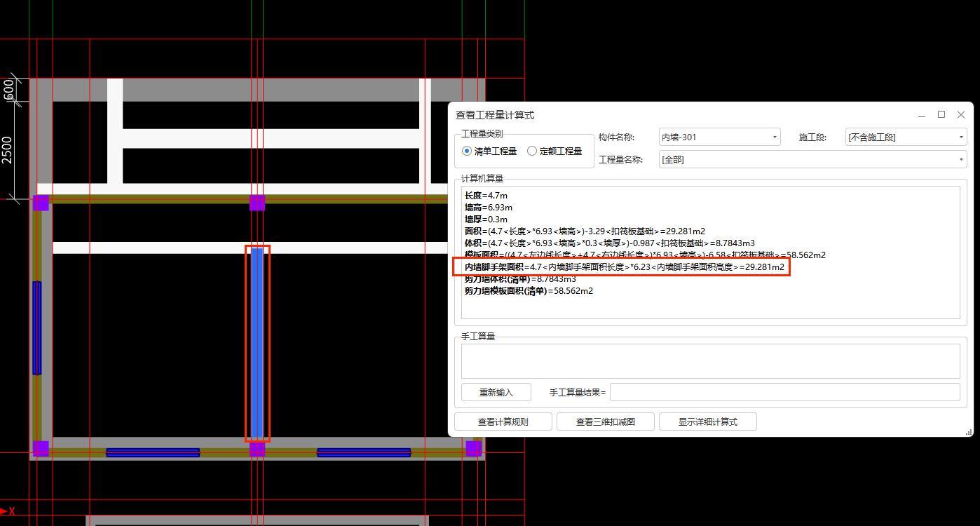
Task: Click the 墙高=6.93m line
Action: pyautogui.click(x=489, y=208)
